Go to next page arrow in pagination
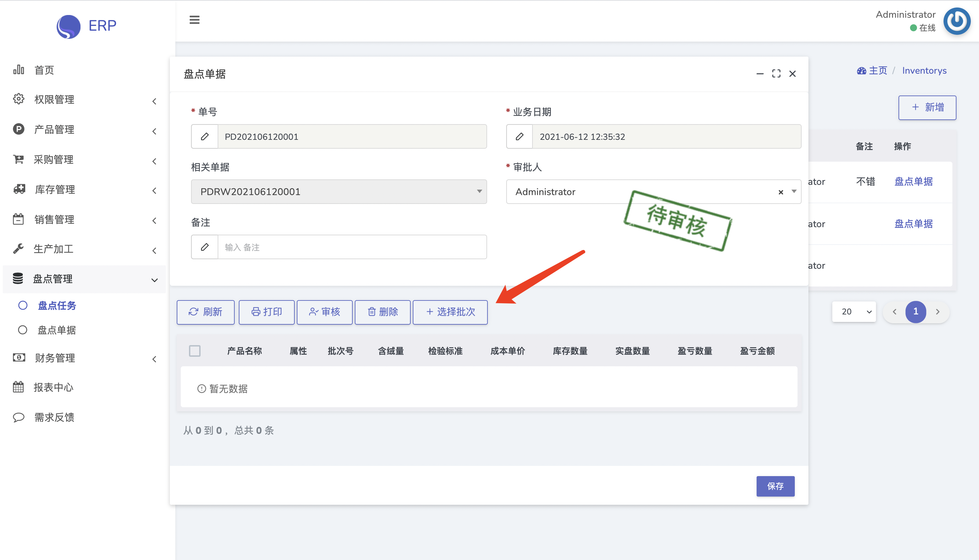979x560 pixels. tap(937, 312)
